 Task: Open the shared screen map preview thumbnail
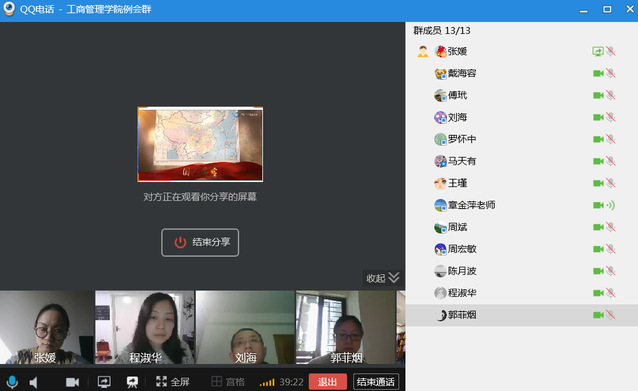point(200,144)
